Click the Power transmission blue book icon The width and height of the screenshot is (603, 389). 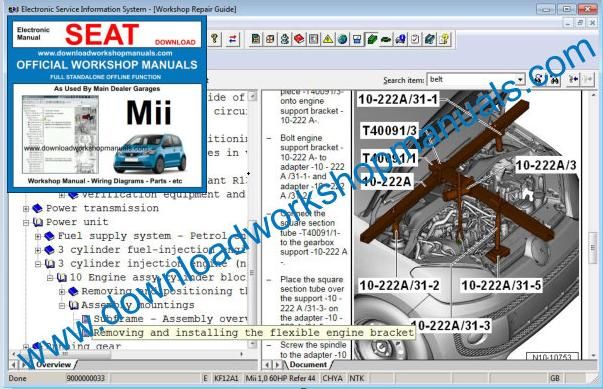pos(37,208)
